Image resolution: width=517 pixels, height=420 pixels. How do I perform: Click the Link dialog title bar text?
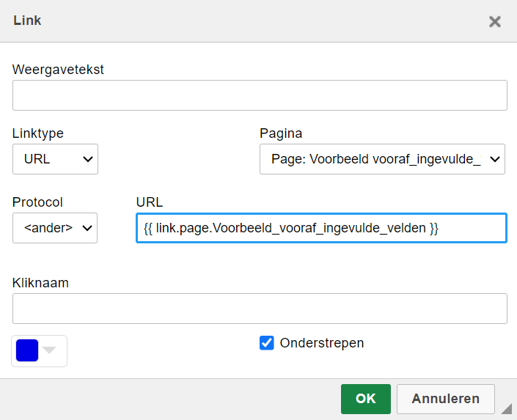(27, 21)
